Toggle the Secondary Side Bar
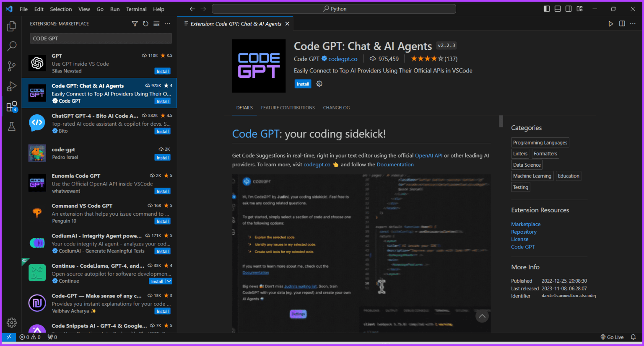The image size is (644, 346). [568, 8]
